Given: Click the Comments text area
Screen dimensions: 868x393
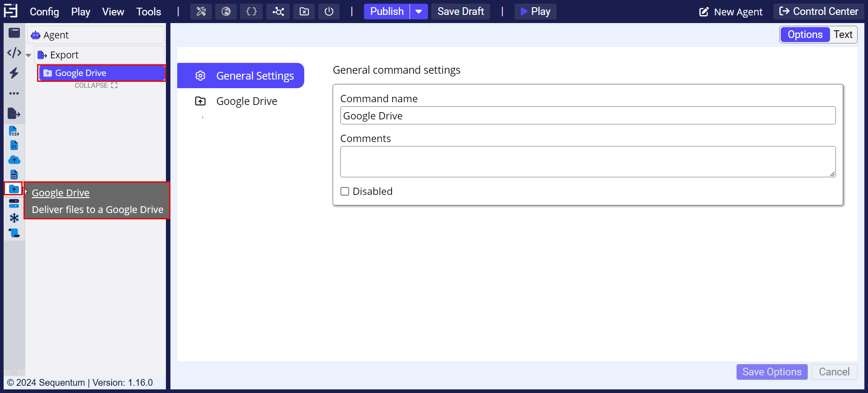Looking at the screenshot, I should click(588, 161).
